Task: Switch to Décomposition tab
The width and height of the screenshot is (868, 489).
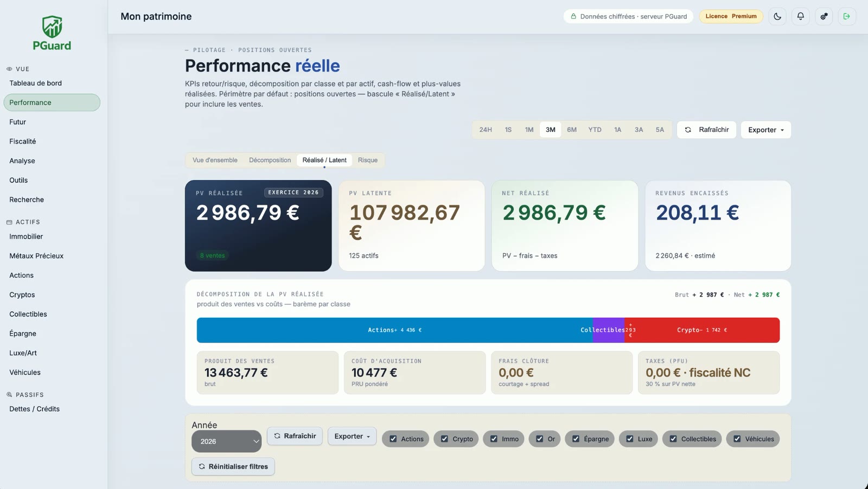Action: [270, 160]
